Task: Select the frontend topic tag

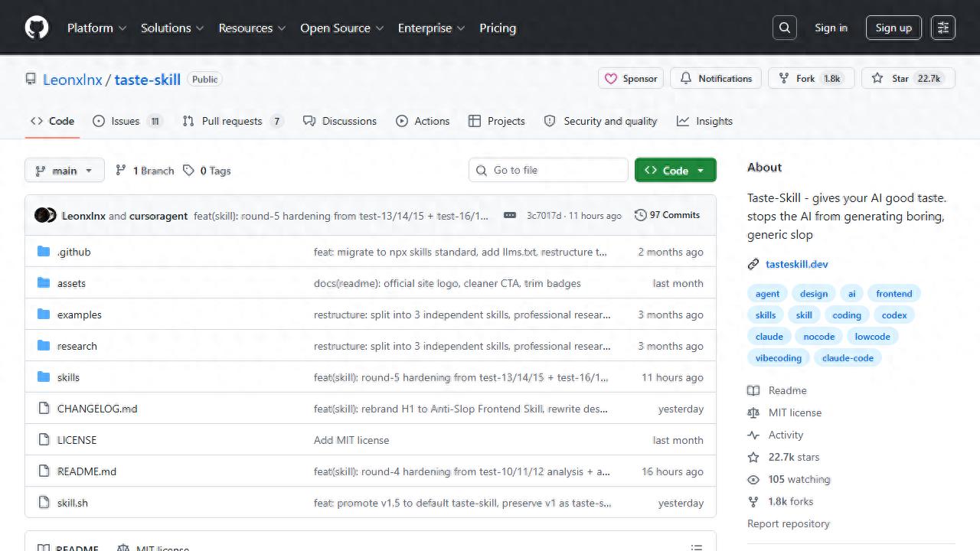Action: point(894,293)
